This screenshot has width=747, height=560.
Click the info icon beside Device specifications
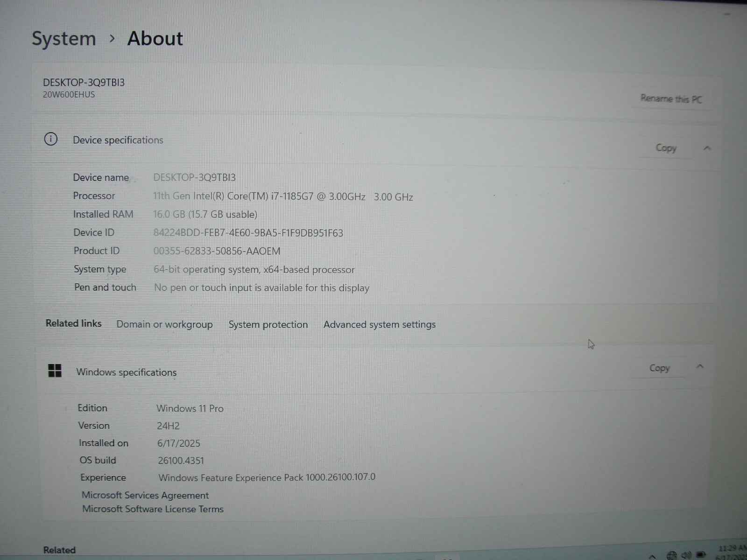coord(50,139)
